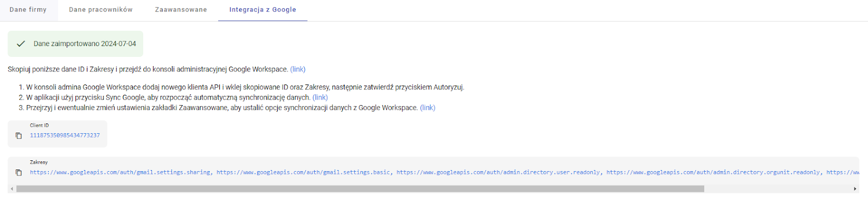Open link to Google Workspace admin console

pos(298,69)
